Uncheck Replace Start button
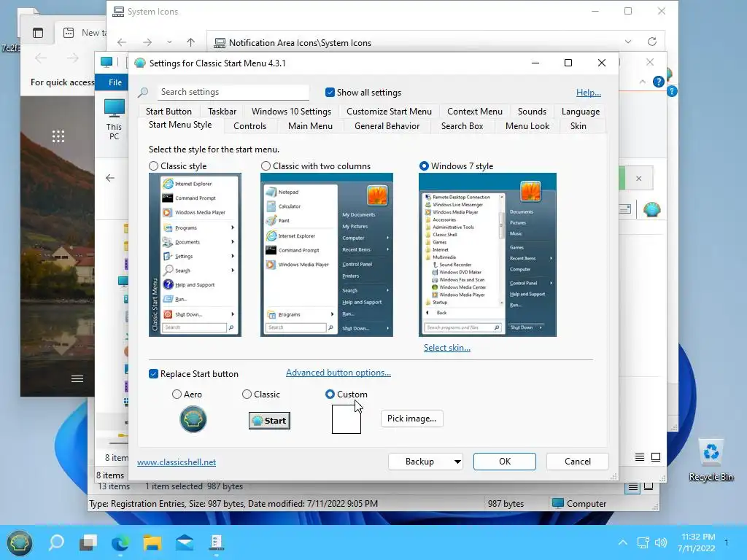The height and width of the screenshot is (560, 747). (x=153, y=374)
